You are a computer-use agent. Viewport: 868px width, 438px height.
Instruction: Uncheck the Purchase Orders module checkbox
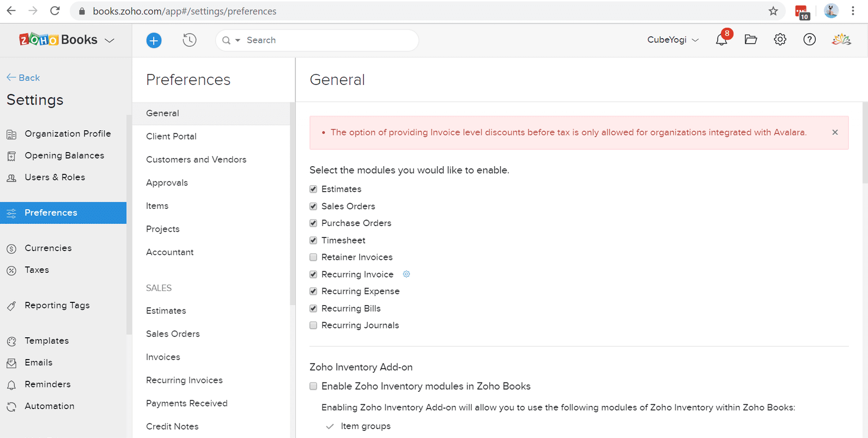(313, 223)
